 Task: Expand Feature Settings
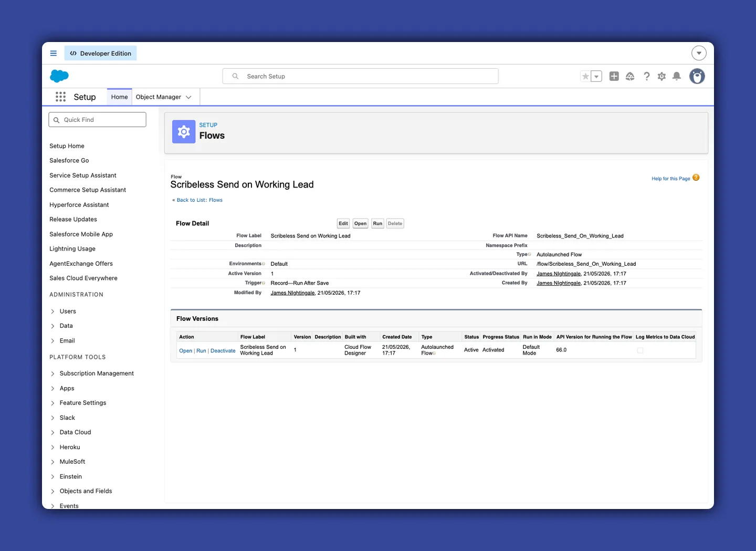(x=52, y=403)
